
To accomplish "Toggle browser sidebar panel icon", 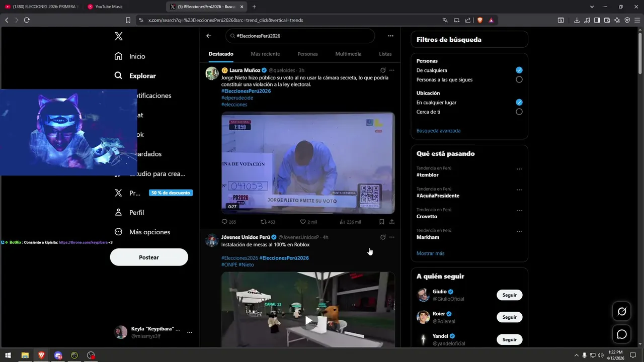I will [x=597, y=20].
